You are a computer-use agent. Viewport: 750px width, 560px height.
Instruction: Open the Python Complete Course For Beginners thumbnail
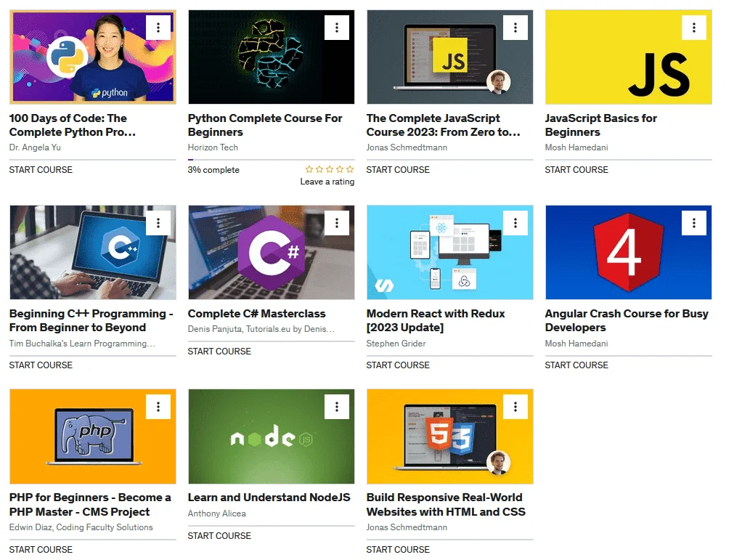[272, 57]
